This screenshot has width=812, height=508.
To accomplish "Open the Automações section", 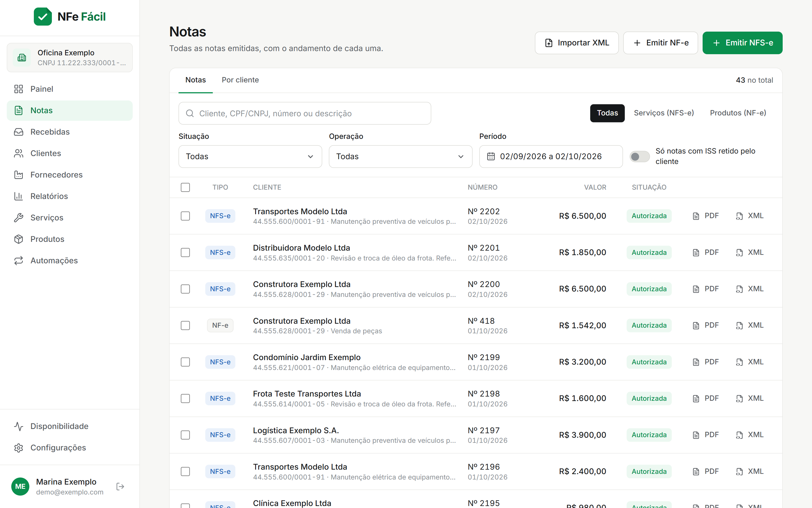I will click(69, 261).
